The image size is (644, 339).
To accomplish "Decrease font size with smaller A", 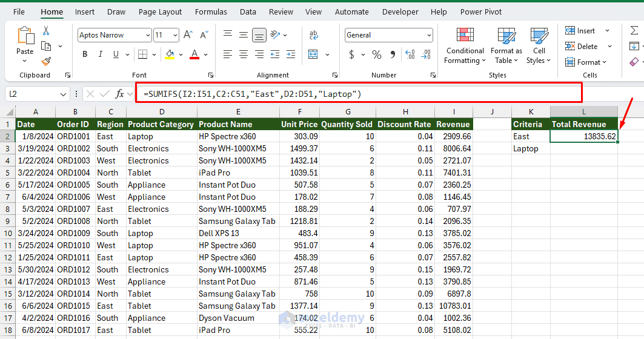I will click(204, 35).
